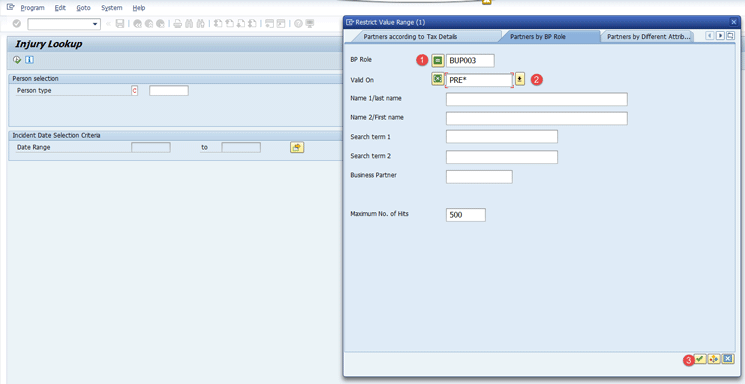
Task: Click the Person type input field
Action: [169, 91]
